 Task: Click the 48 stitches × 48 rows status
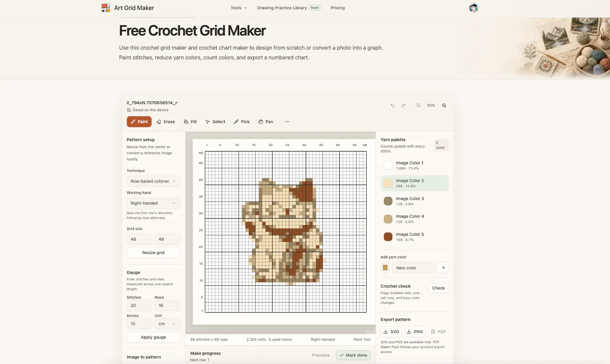[209, 340]
